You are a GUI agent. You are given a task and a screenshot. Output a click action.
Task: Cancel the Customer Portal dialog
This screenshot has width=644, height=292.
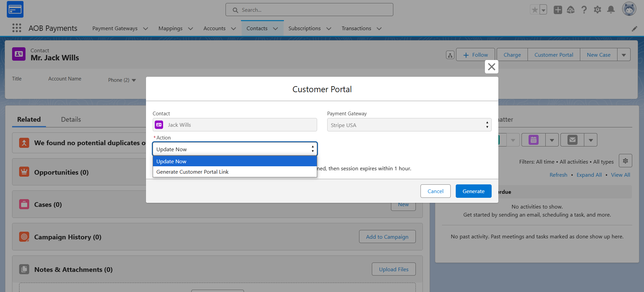(436, 191)
